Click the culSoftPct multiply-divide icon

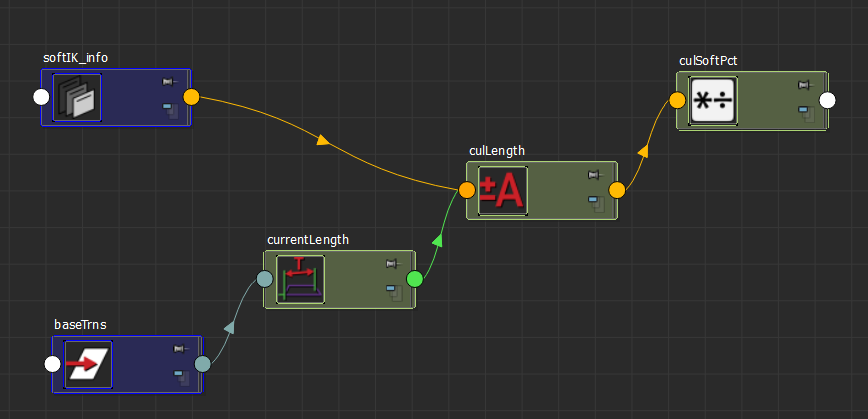(713, 100)
